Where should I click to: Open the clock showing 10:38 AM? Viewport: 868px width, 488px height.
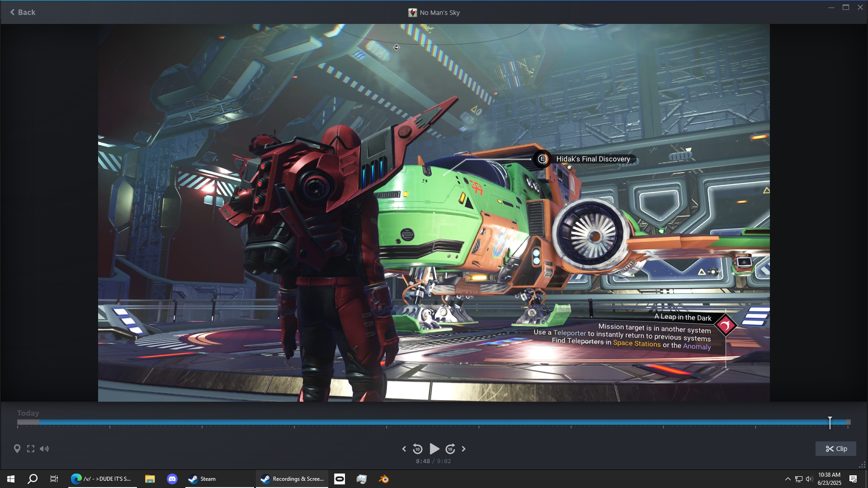tap(829, 479)
